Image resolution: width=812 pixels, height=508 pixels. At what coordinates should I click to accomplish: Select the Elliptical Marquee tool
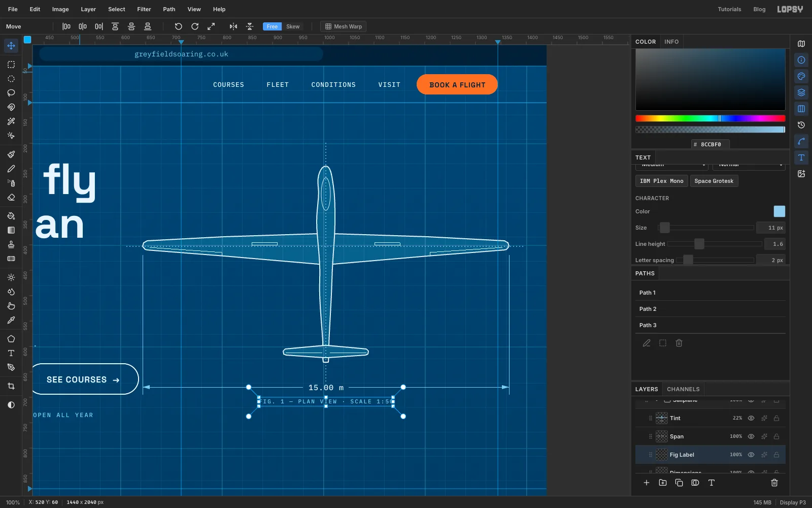click(x=11, y=79)
